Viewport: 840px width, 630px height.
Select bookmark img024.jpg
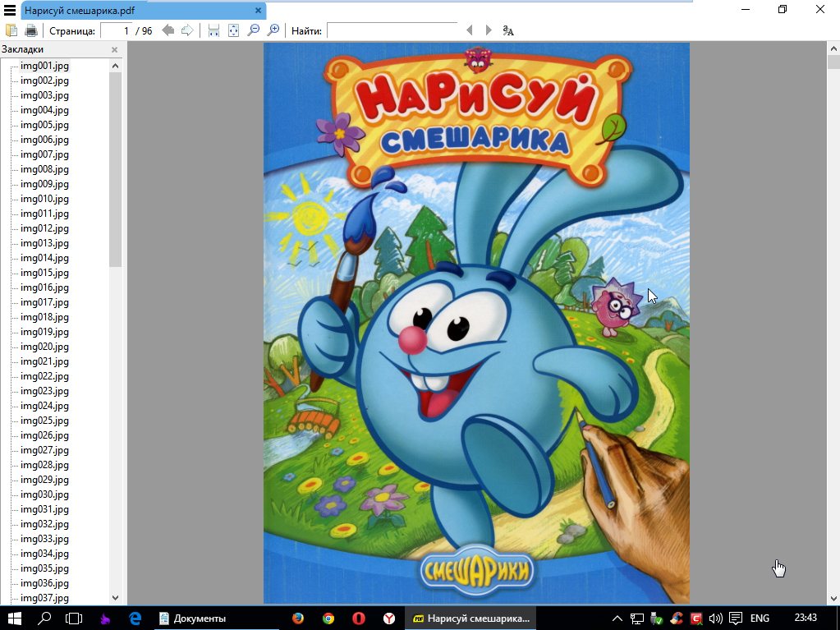click(44, 406)
